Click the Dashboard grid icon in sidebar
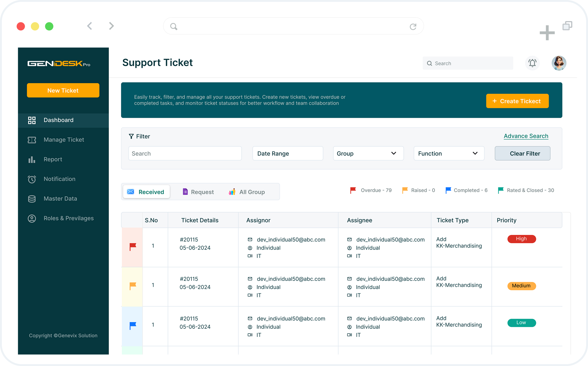588x366 pixels. pyautogui.click(x=32, y=120)
